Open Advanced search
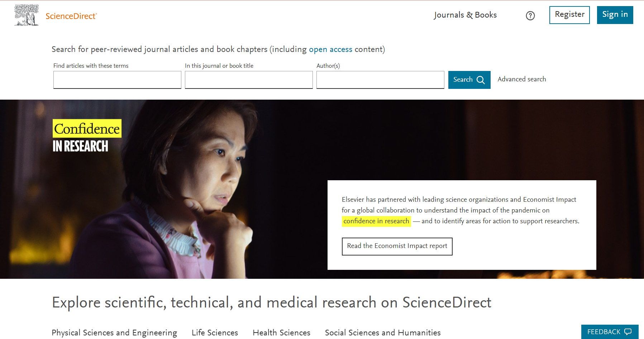This screenshot has width=644, height=339. [x=522, y=79]
